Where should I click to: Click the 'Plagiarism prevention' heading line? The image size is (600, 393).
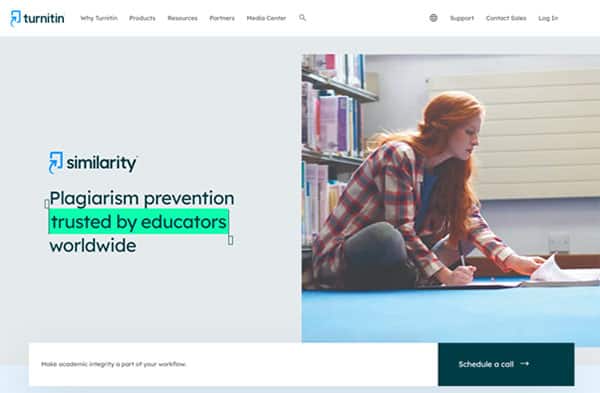pos(142,199)
